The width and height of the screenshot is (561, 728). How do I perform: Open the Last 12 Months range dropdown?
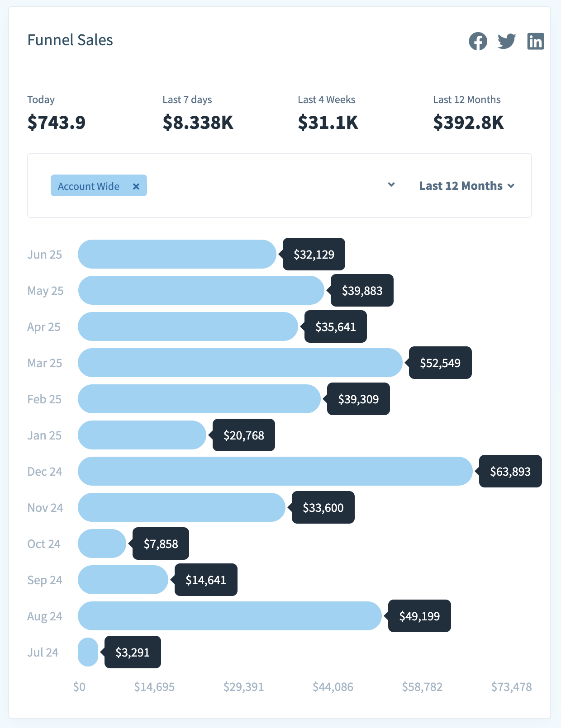click(x=466, y=186)
